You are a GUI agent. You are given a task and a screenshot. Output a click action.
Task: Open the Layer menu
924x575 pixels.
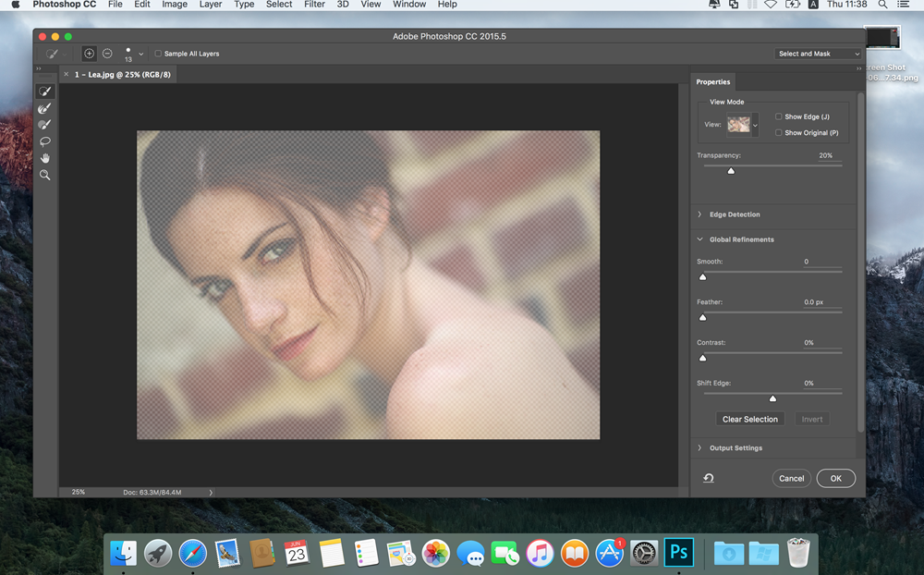[211, 4]
